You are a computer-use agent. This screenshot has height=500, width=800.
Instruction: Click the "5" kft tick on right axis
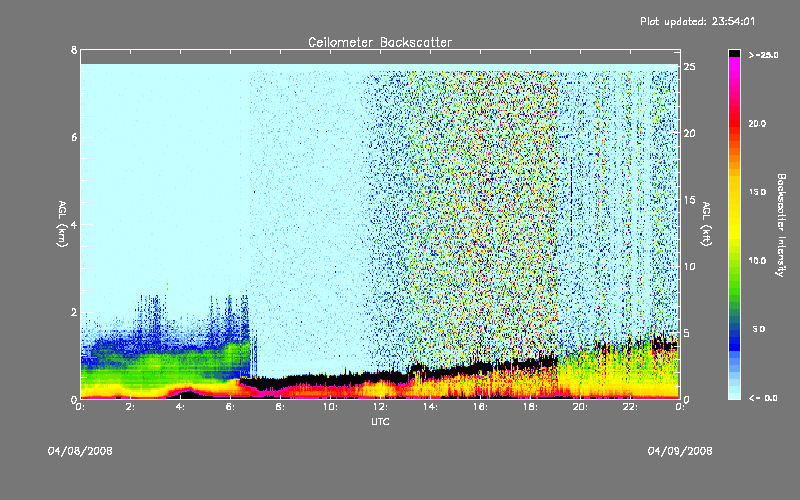pos(687,333)
